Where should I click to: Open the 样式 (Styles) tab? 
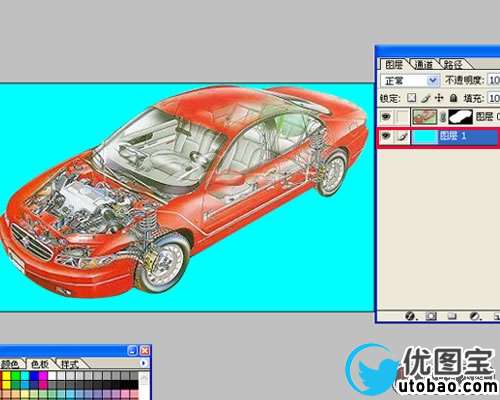point(69,364)
